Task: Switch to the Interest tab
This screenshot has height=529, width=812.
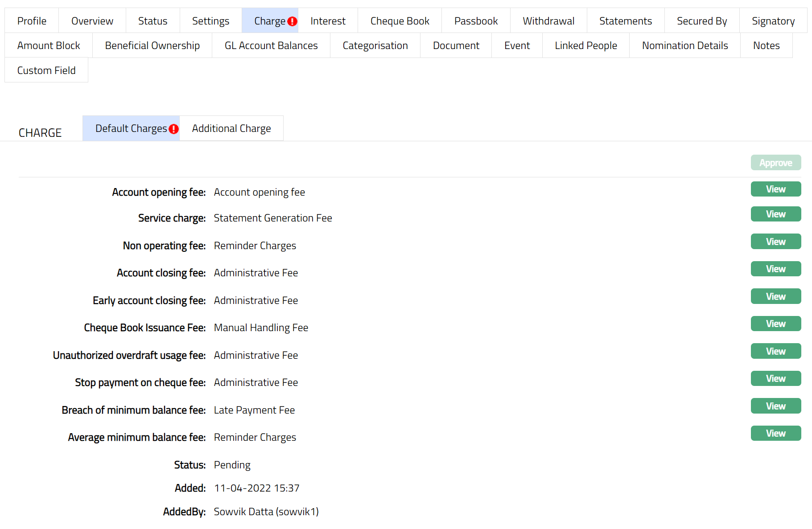Action: 328,21
